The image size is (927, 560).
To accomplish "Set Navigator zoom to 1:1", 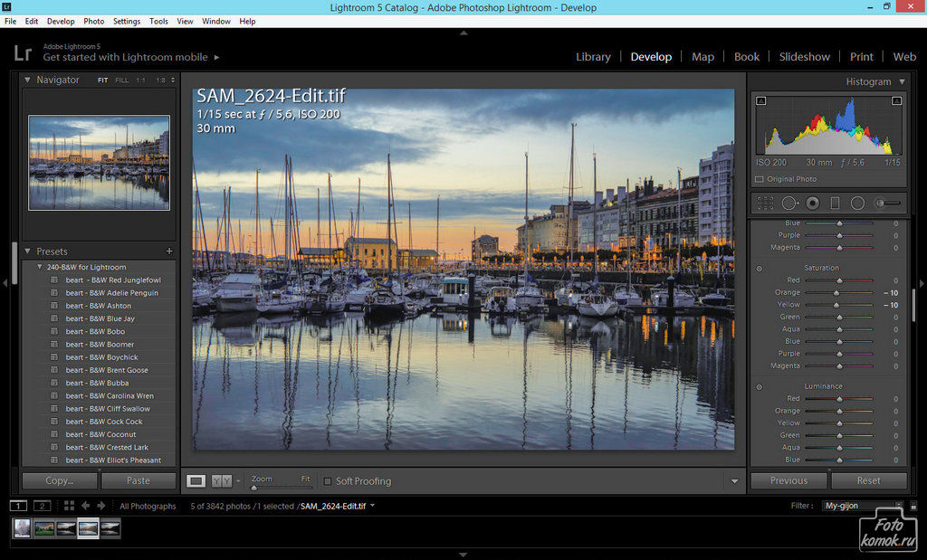I will coord(140,81).
